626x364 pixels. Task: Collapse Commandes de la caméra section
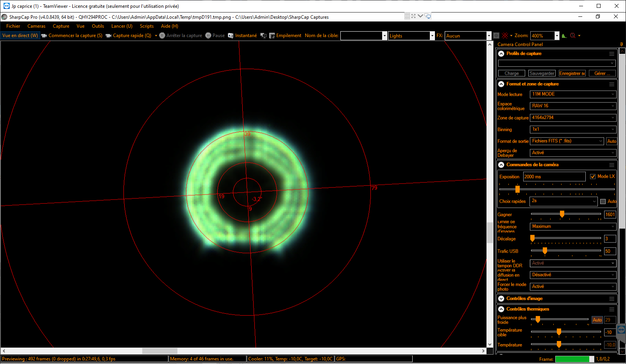pyautogui.click(x=501, y=165)
